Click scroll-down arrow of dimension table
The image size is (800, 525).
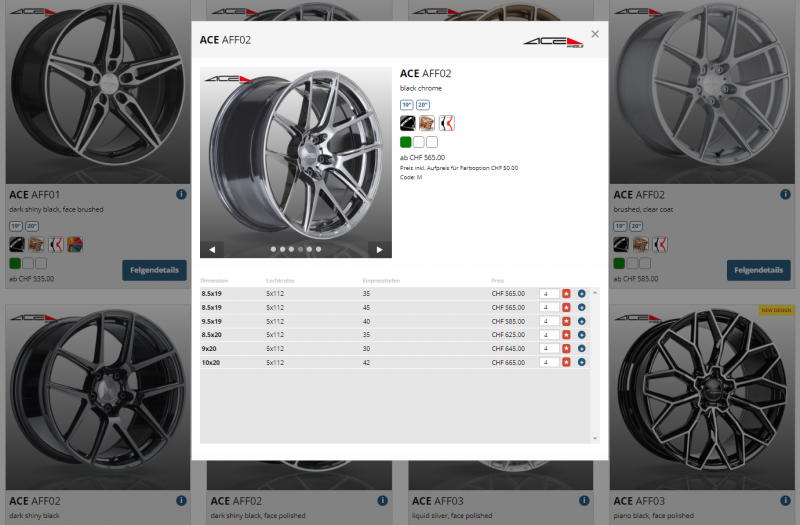coord(595,438)
